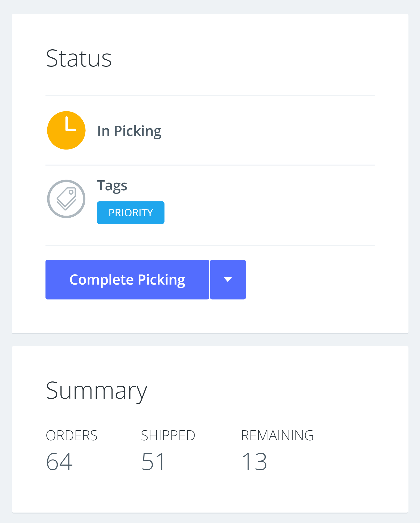
Task: Click the white caret on the split button
Action: pos(227,279)
